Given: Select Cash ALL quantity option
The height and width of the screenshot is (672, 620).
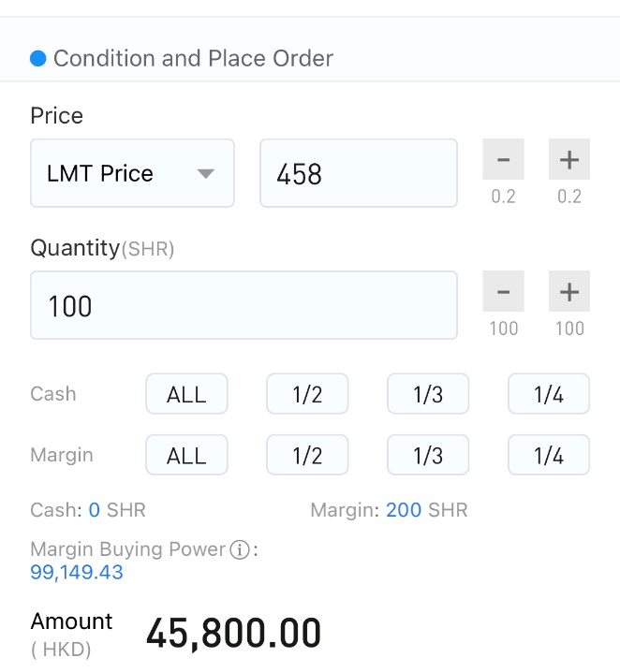Looking at the screenshot, I should tap(186, 394).
